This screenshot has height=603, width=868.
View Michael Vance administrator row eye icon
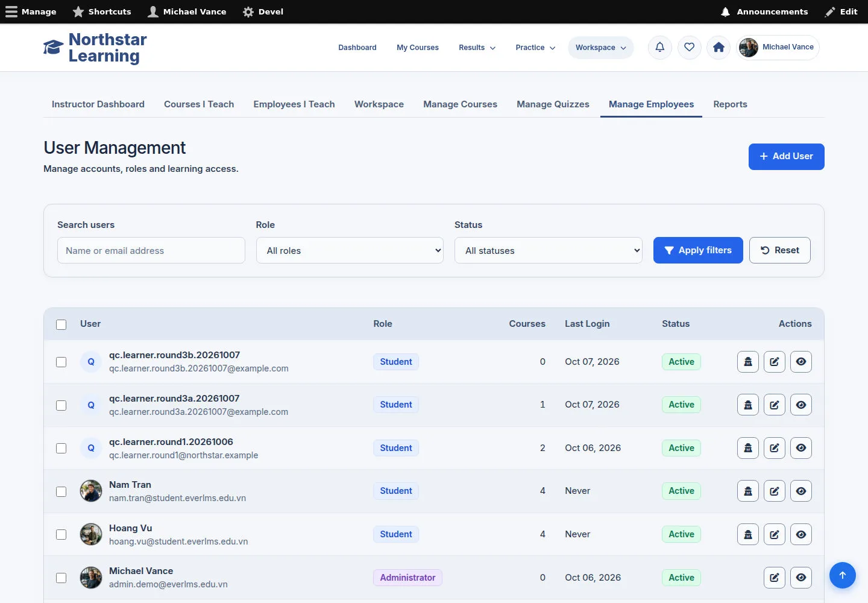801,578
